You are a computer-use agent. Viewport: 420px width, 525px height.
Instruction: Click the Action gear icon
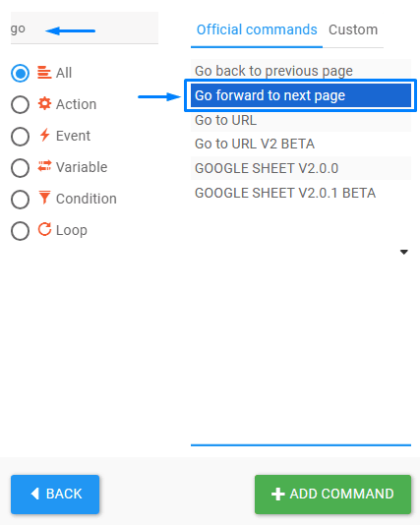pos(44,104)
